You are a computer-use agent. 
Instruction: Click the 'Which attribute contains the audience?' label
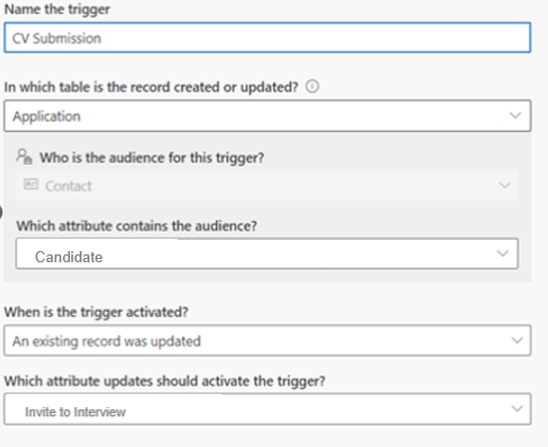[x=137, y=226]
